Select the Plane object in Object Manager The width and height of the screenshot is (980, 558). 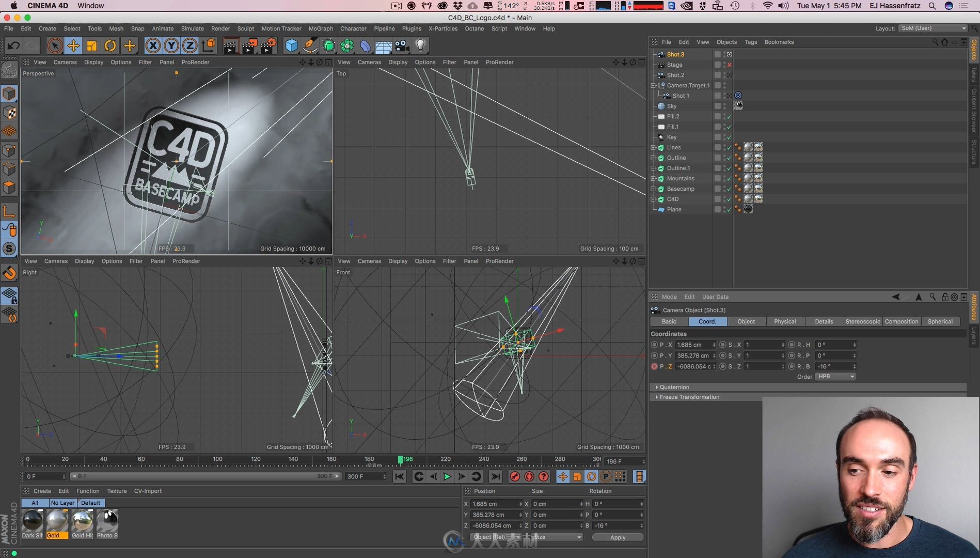(x=674, y=209)
